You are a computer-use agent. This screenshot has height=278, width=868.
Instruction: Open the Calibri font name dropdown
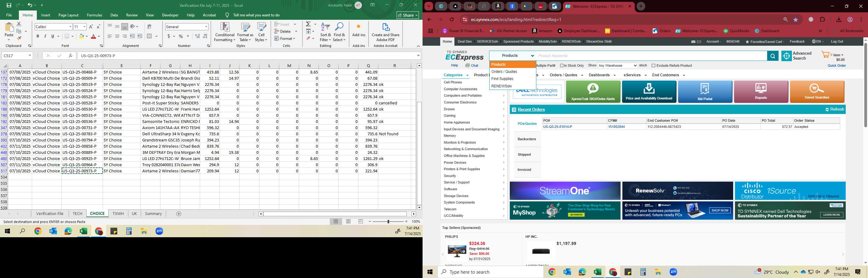tap(71, 27)
